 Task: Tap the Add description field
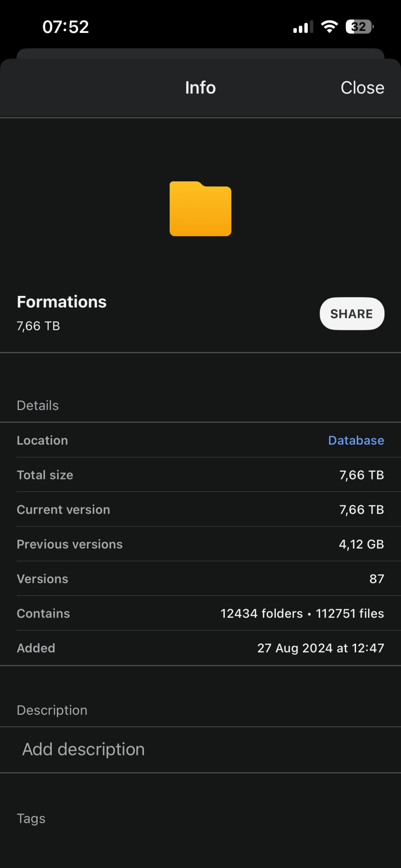(83, 749)
